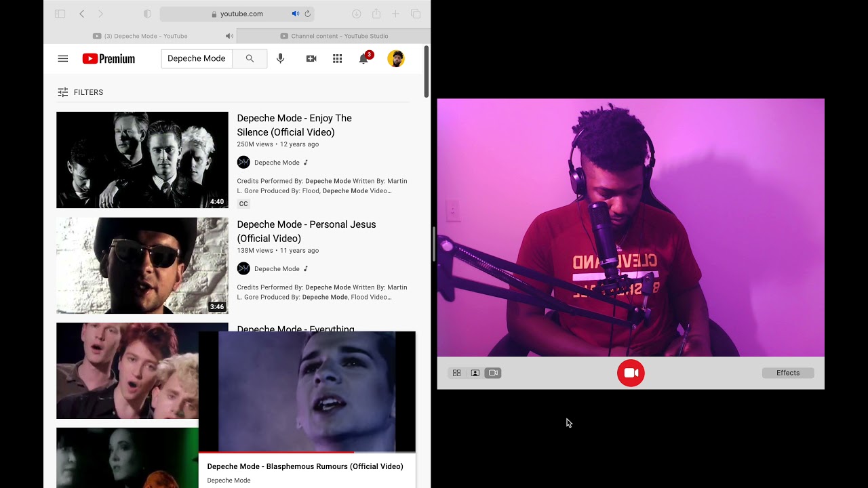Image resolution: width=868 pixels, height=488 pixels.
Task: Go back to the previous page in Safari
Action: (x=81, y=14)
